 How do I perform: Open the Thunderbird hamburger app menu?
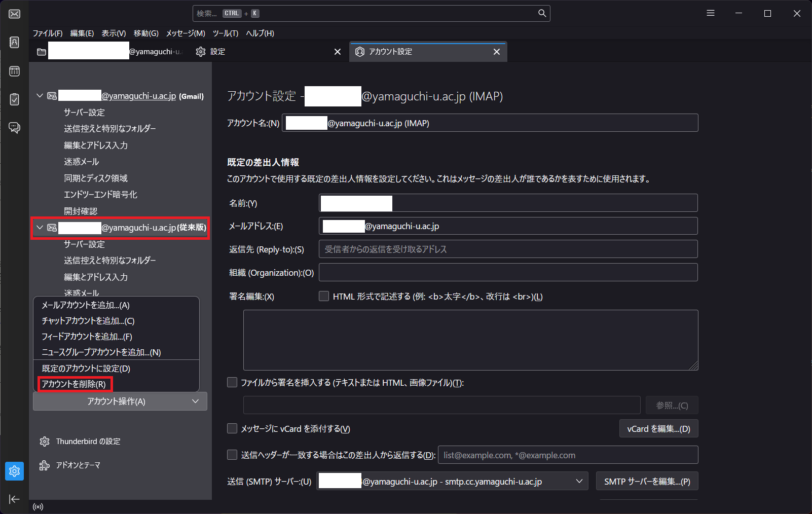(711, 13)
